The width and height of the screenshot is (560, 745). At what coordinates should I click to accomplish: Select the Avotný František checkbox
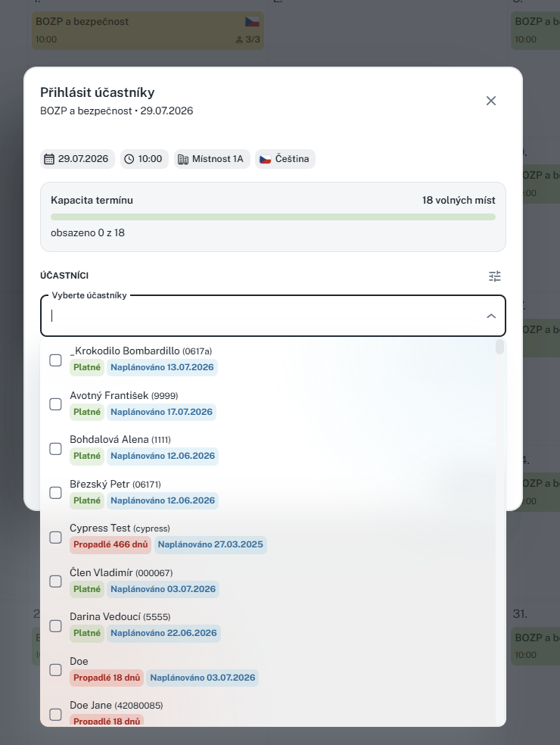click(x=55, y=404)
